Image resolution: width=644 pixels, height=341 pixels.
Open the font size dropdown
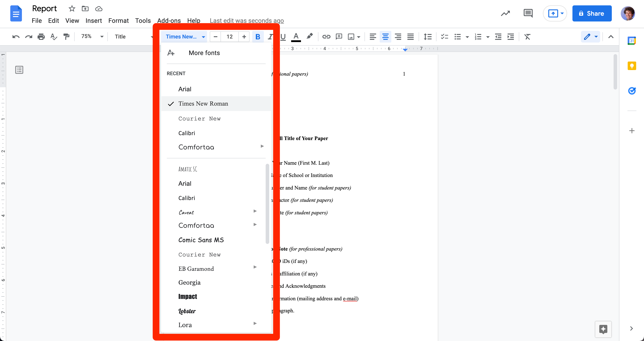(230, 37)
